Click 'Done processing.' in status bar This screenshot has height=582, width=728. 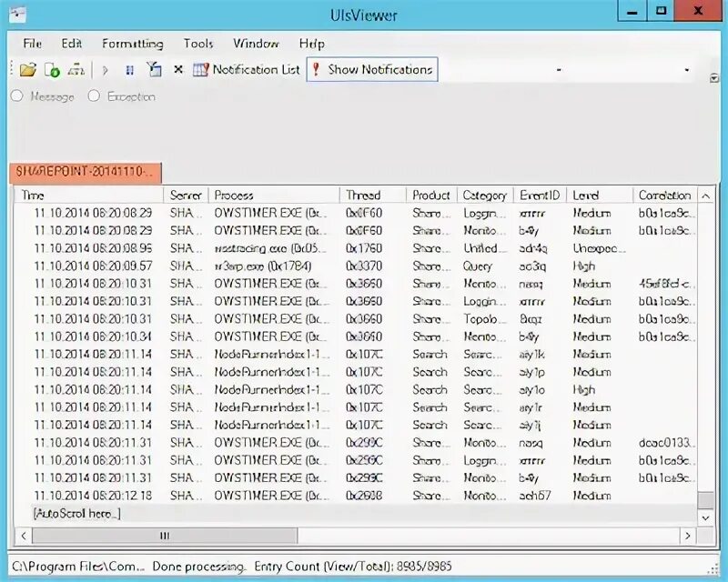click(199, 567)
